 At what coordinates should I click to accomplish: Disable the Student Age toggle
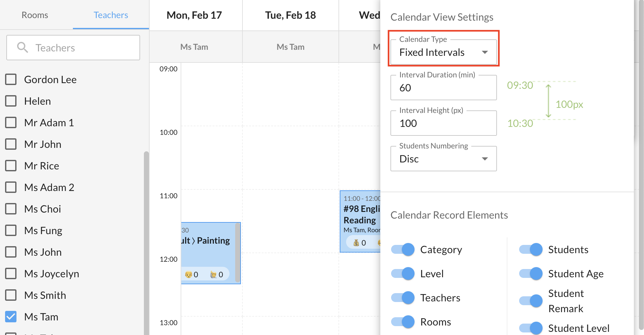click(x=531, y=274)
